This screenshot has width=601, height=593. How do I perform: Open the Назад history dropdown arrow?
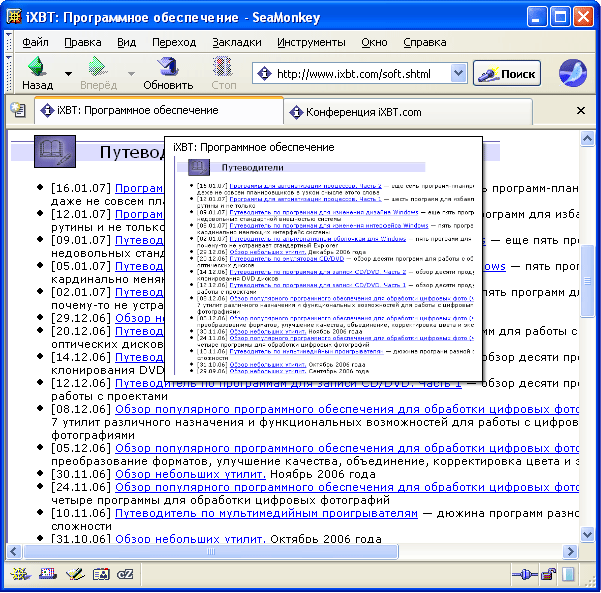(x=68, y=73)
